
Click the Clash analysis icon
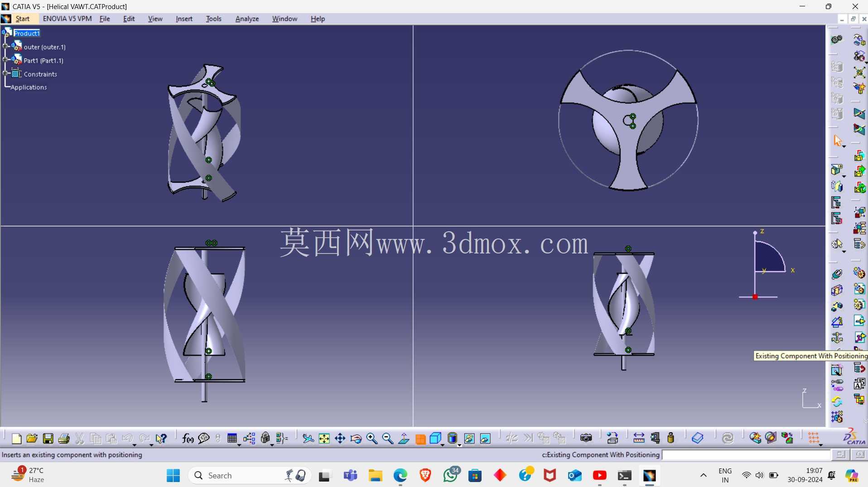[755, 438]
